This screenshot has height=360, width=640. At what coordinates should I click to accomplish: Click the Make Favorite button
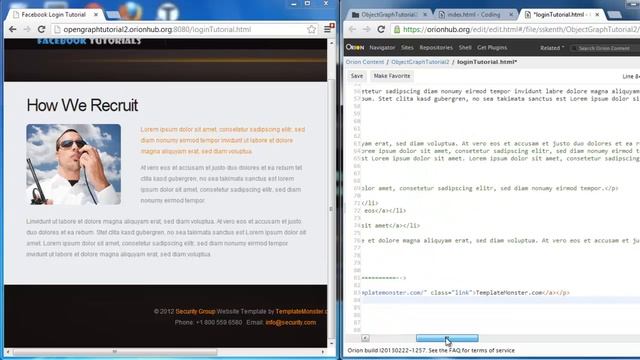coord(392,76)
